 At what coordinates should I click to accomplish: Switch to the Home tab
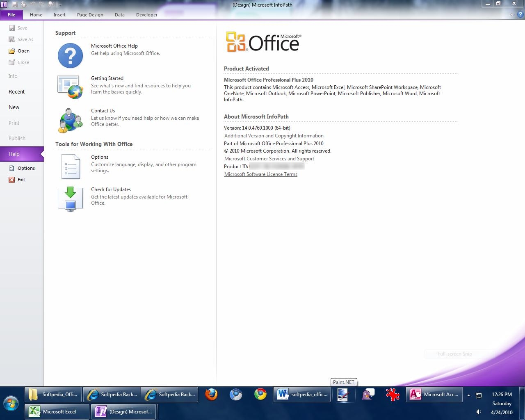[36, 15]
